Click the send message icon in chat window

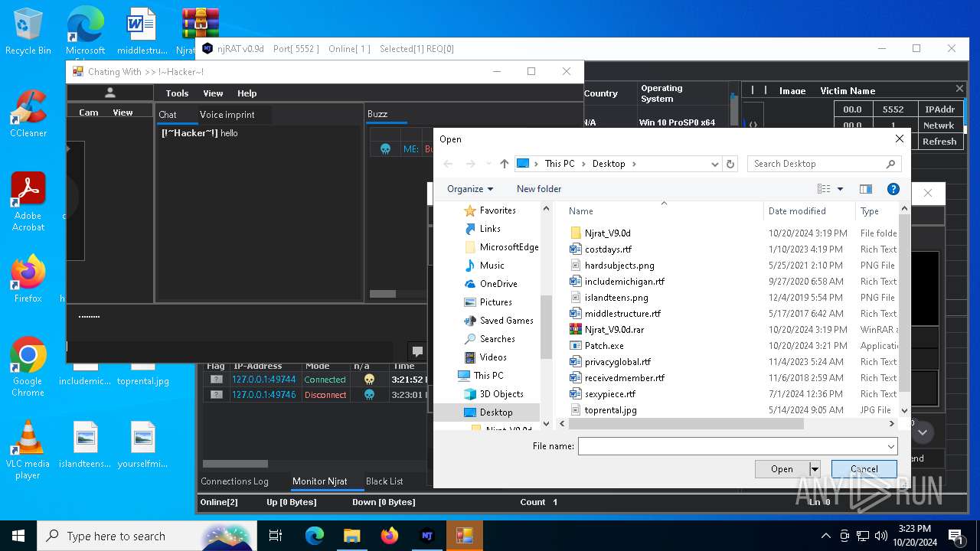[417, 351]
